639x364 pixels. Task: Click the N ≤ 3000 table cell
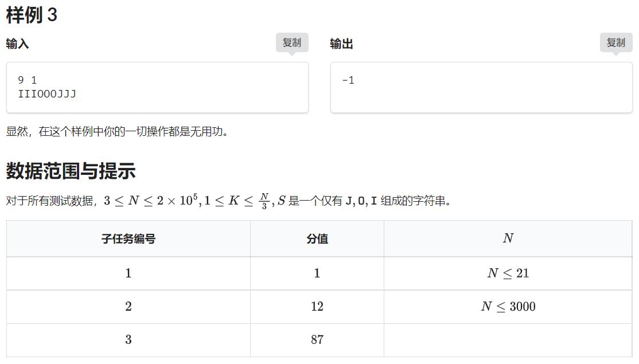point(508,307)
